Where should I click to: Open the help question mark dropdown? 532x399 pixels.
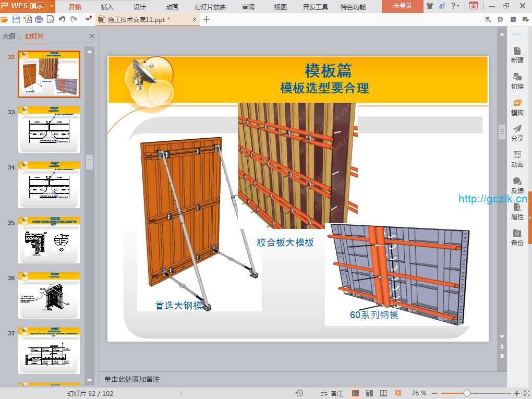[x=455, y=6]
